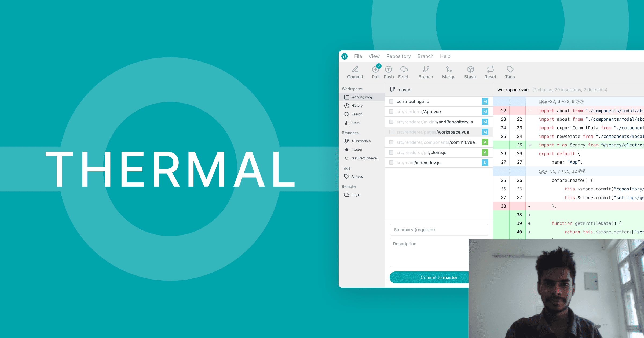Click the Thermal app logo icon
The width and height of the screenshot is (644, 338).
point(345,56)
